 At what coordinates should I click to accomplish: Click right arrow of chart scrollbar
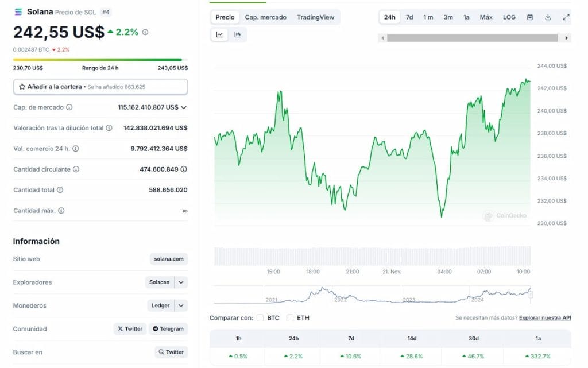[x=566, y=38]
